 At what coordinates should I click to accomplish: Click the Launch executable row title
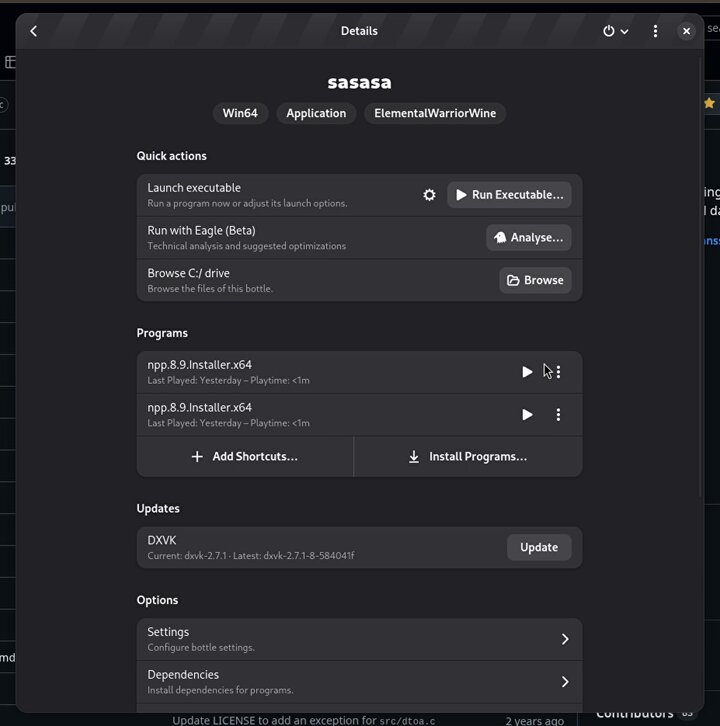[x=194, y=188]
